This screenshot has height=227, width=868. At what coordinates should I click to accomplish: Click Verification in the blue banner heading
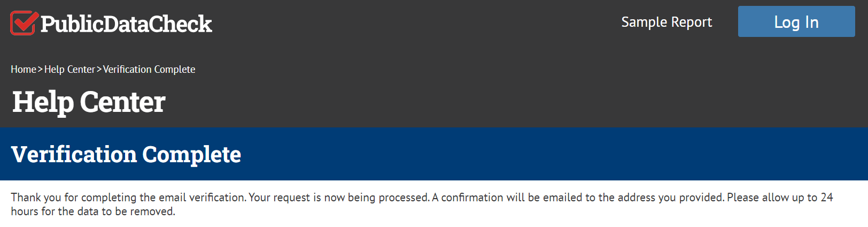(74, 155)
